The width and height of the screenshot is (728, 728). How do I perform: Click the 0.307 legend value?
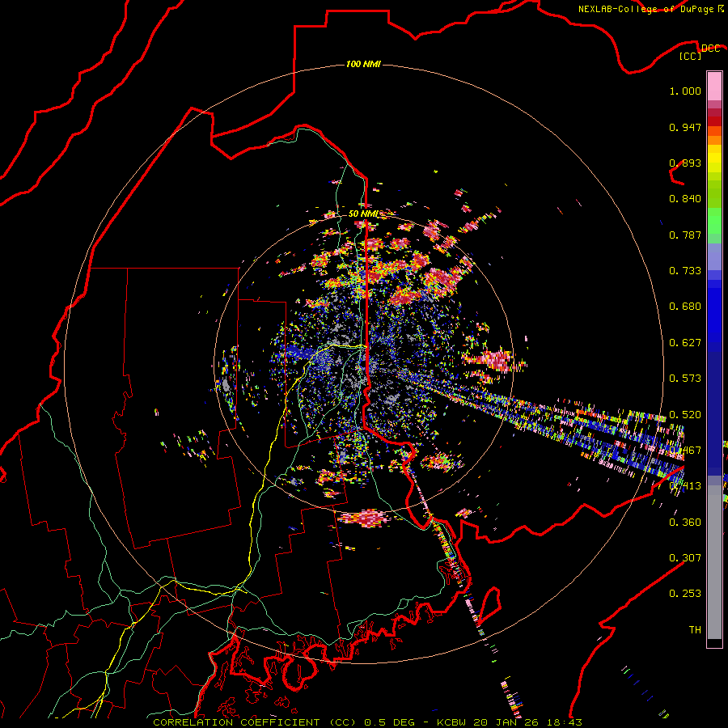point(685,558)
